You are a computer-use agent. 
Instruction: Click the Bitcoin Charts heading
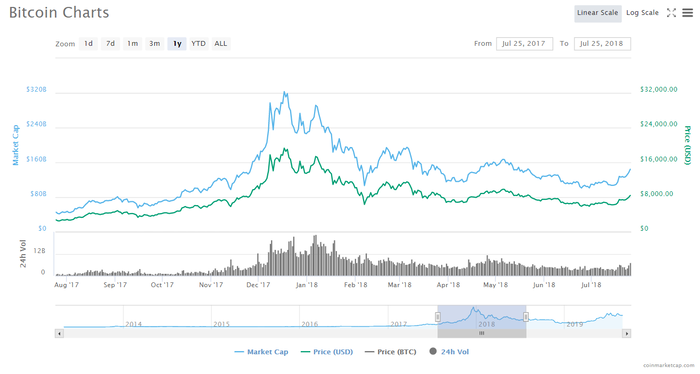pos(59,13)
